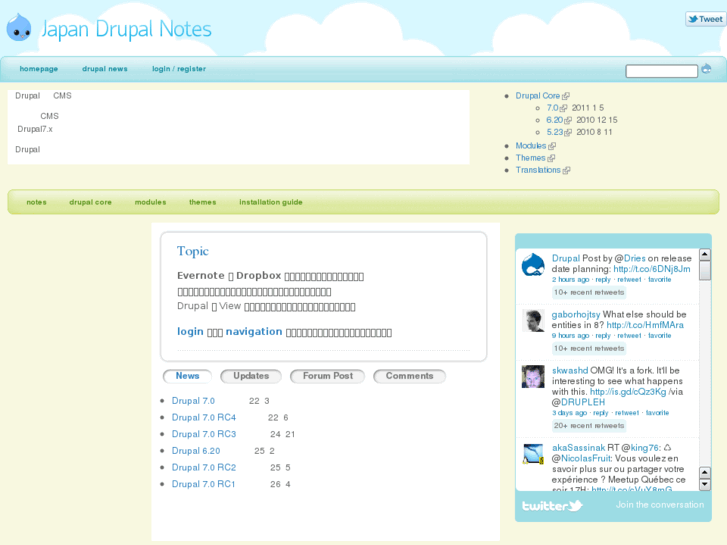Image resolution: width=727 pixels, height=545 pixels.
Task: Click external link icon beside 7.0
Action: coord(563,108)
